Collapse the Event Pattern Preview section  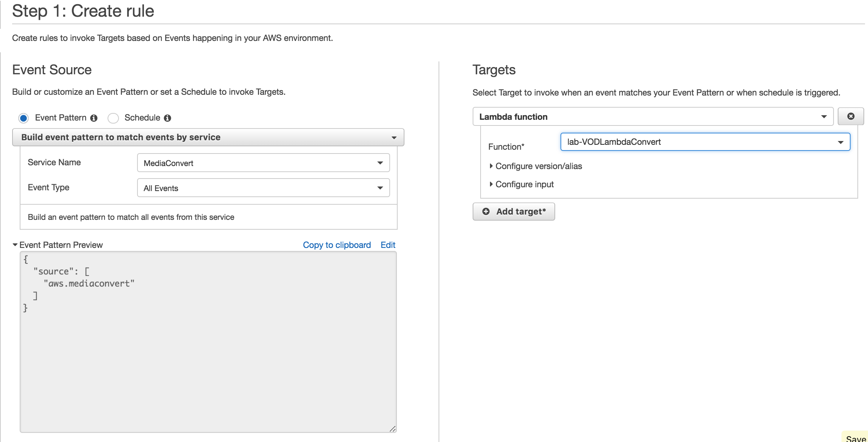15,245
